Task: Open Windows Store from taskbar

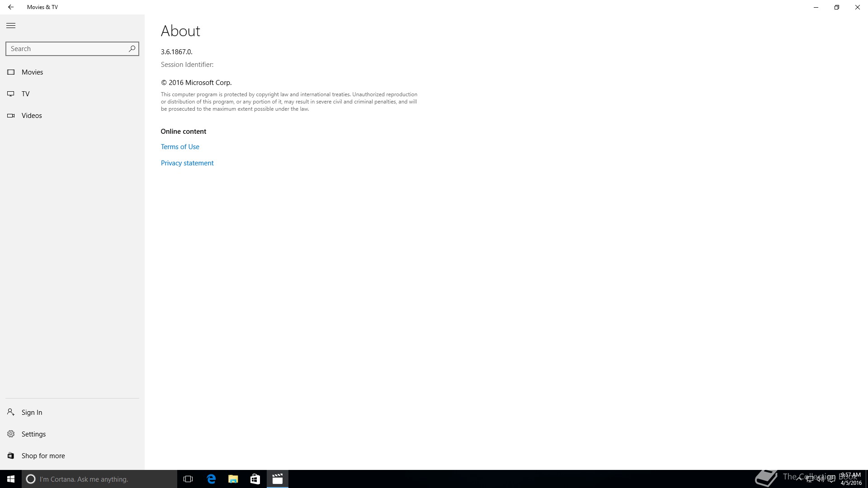Action: pyautogui.click(x=255, y=479)
